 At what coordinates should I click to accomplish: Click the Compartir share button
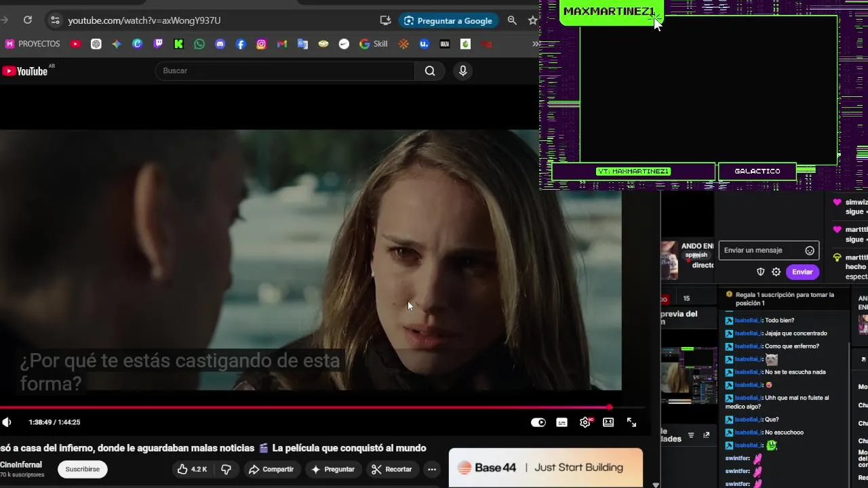(271, 469)
